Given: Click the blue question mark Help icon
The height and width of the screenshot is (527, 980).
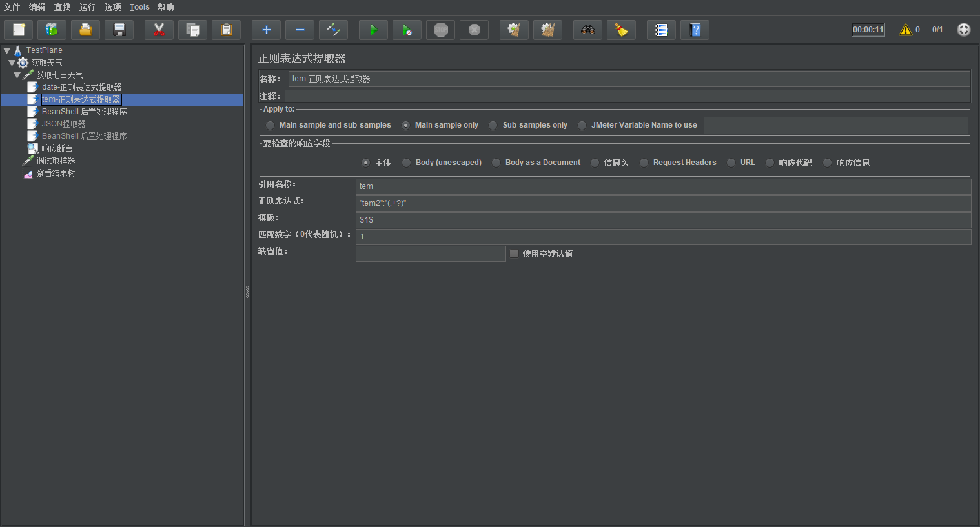Looking at the screenshot, I should (x=695, y=30).
